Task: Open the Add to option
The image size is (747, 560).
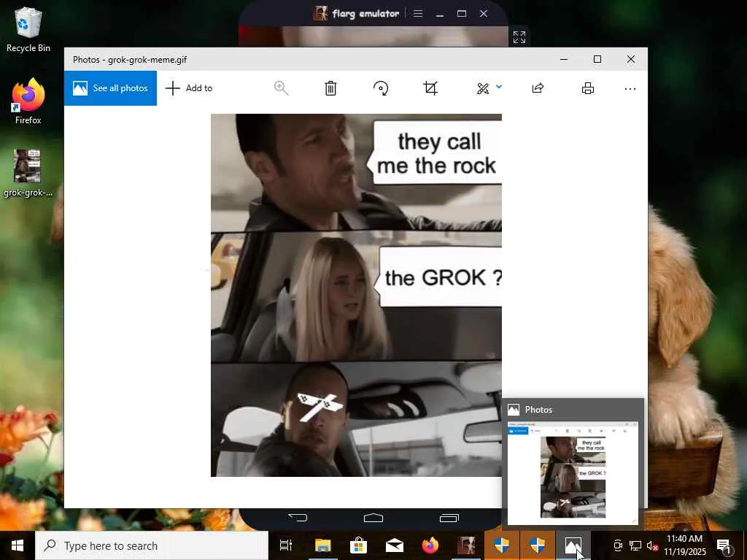Action: point(189,88)
